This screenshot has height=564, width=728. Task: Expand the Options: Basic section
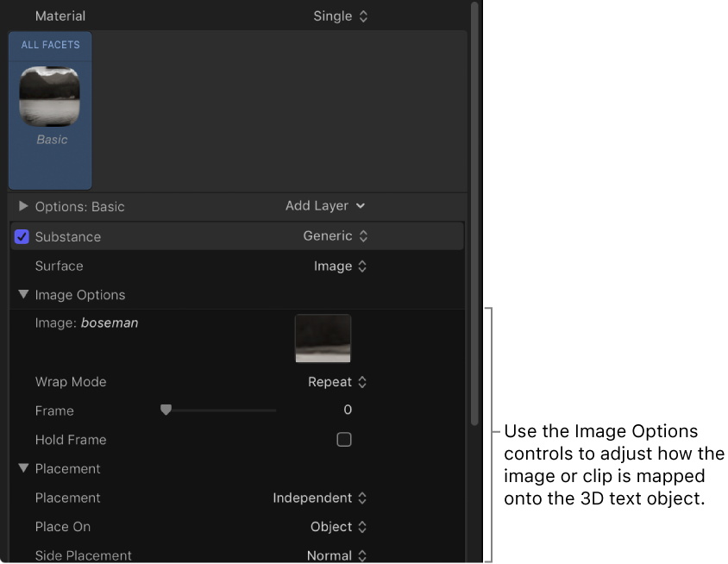(x=22, y=206)
